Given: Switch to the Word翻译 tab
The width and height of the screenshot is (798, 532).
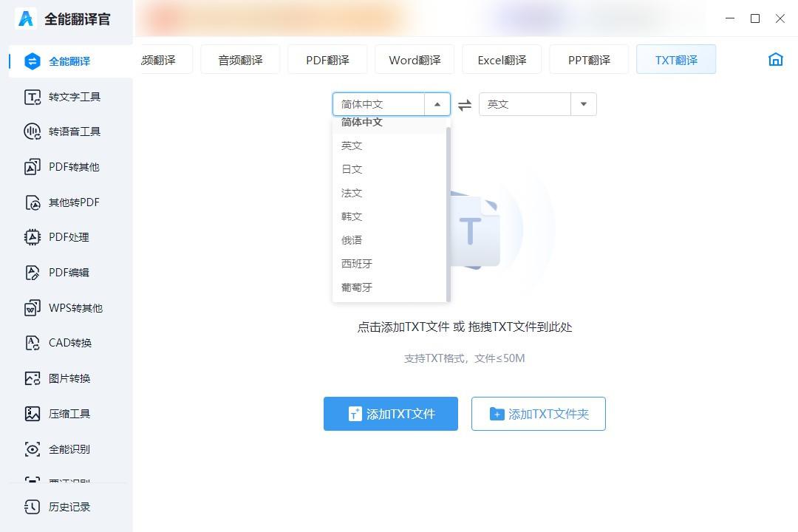Looking at the screenshot, I should coord(415,60).
